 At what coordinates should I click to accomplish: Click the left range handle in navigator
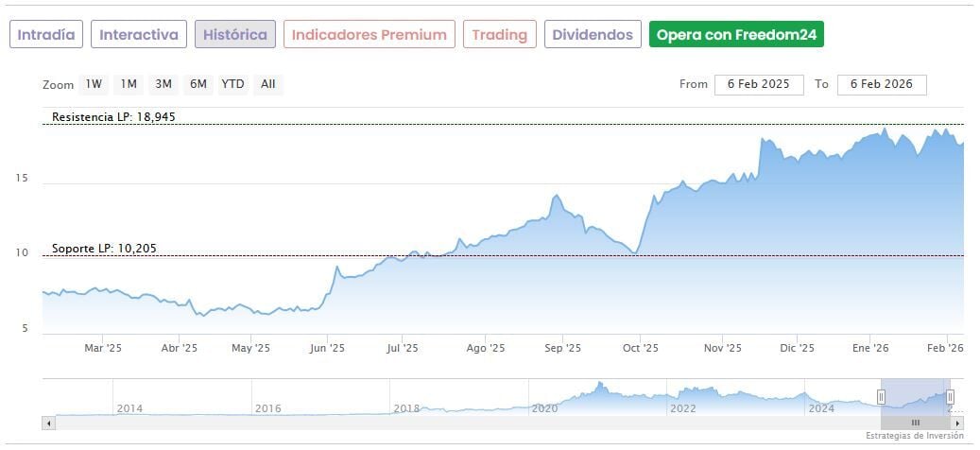coord(881,397)
